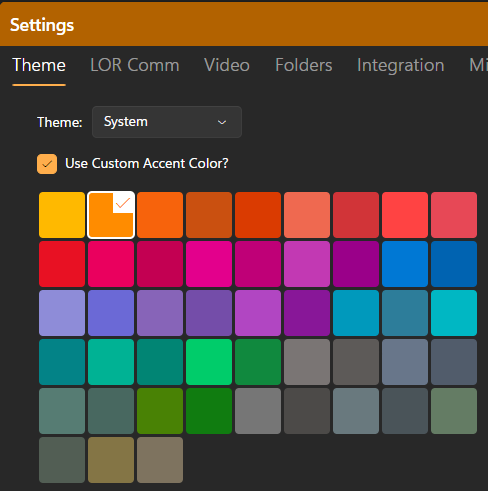This screenshot has height=491, width=488.
Task: Select the olive green swatch
Action: [x=160, y=411]
